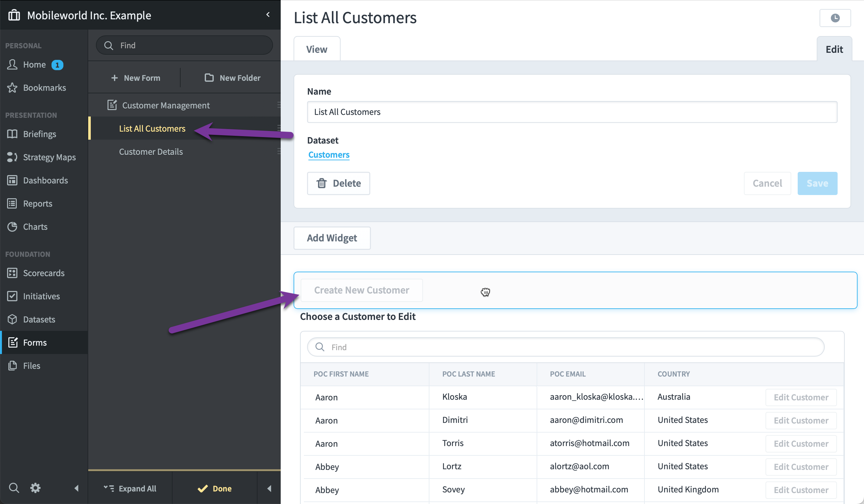864x504 pixels.
Task: Cancel form changes
Action: [x=767, y=183]
